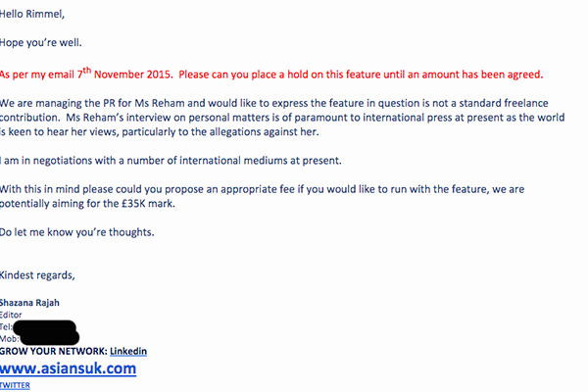Viewport: 588px width, 392px height.
Task: Click the bold 'Shazana Rajah' name
Action: tap(29, 303)
